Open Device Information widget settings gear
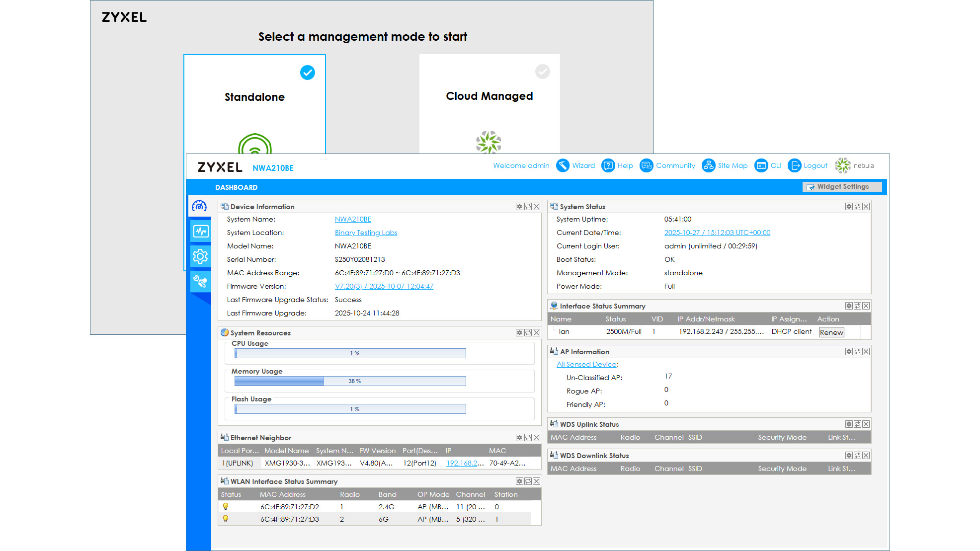980x551 pixels. point(519,206)
